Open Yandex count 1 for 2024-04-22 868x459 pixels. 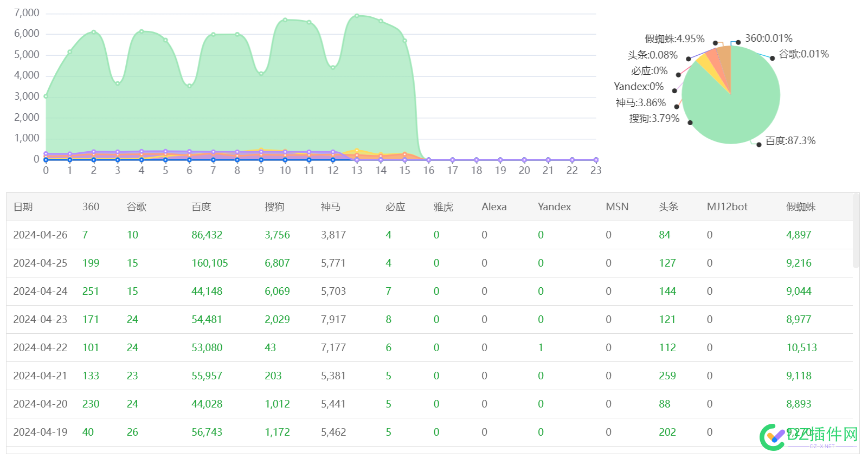click(x=541, y=348)
